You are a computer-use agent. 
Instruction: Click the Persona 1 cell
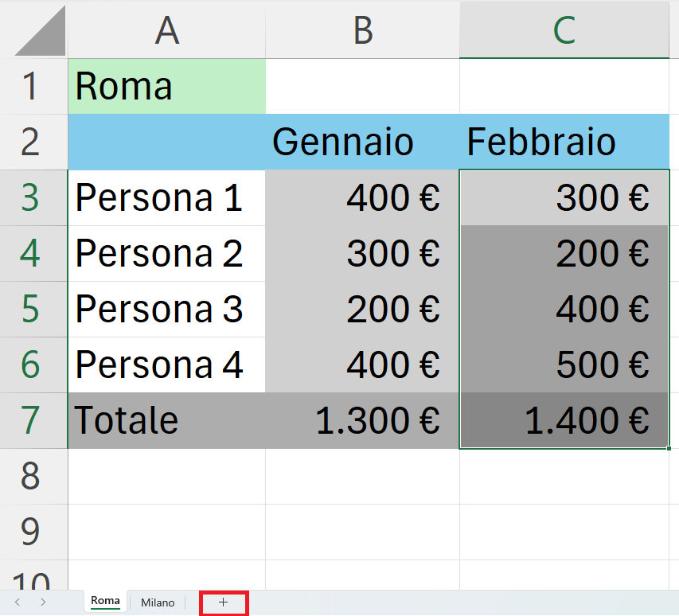click(x=166, y=198)
